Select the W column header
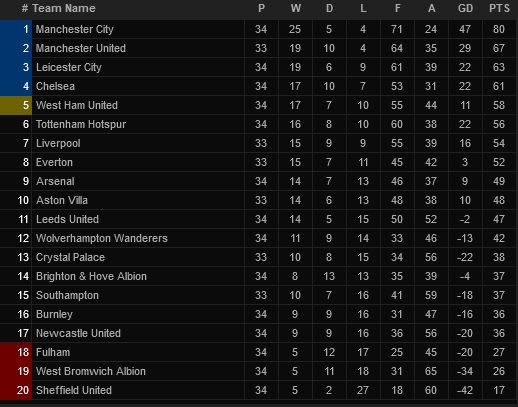 coord(295,8)
